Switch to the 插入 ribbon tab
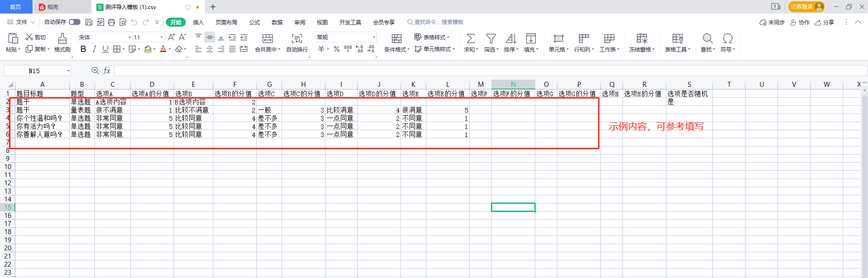This screenshot has width=868, height=278. click(x=198, y=22)
